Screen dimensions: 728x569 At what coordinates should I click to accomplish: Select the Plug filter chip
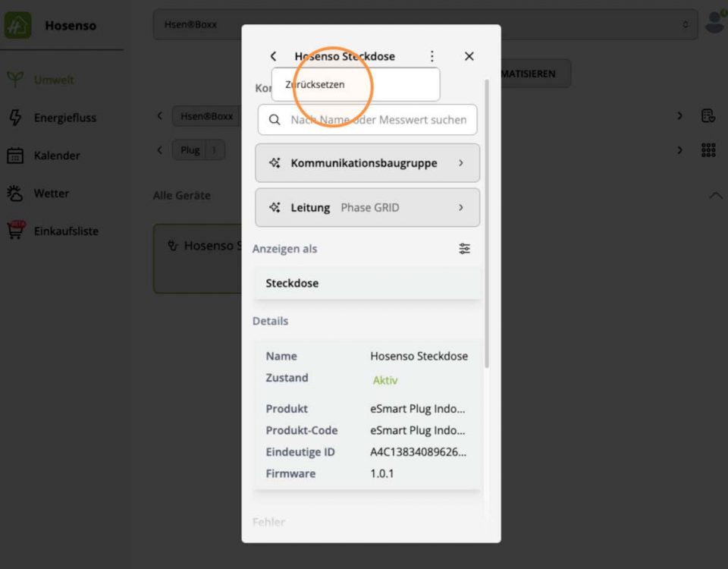coord(198,150)
